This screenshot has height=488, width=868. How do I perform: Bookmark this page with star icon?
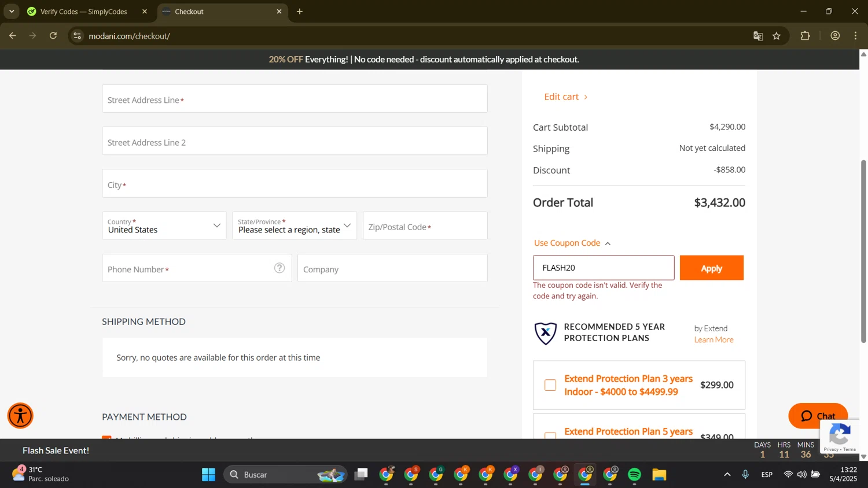coord(777,36)
